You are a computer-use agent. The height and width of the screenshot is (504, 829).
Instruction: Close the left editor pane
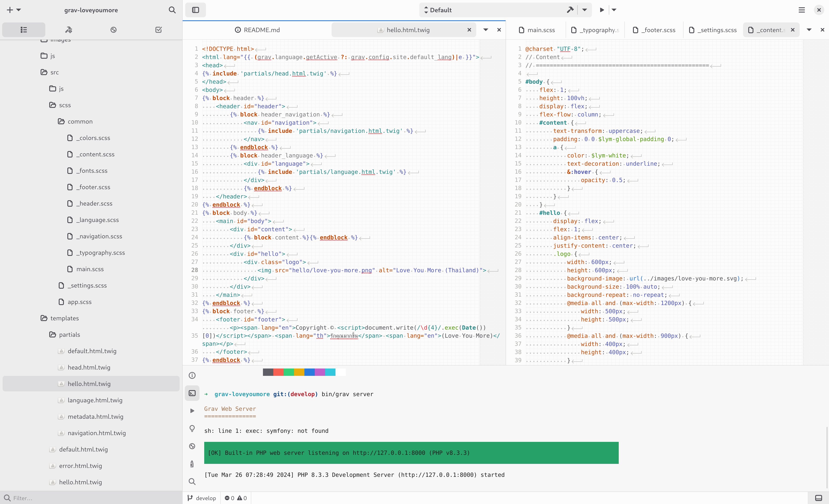point(499,30)
